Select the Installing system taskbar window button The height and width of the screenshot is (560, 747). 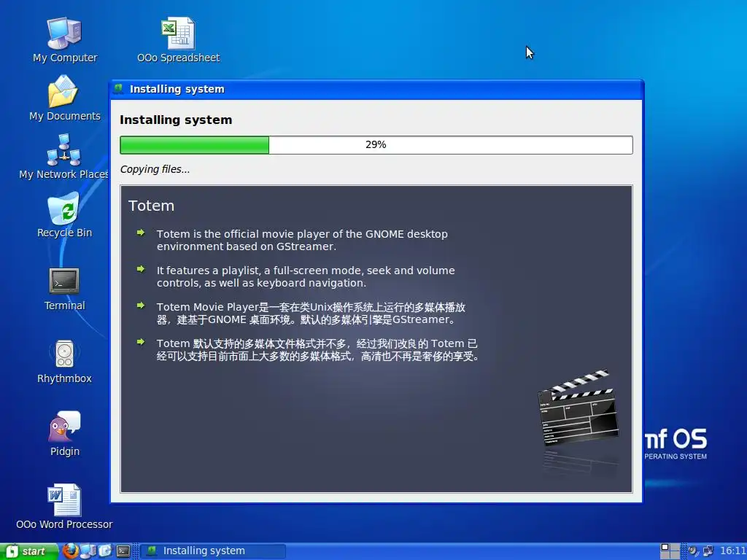213,551
